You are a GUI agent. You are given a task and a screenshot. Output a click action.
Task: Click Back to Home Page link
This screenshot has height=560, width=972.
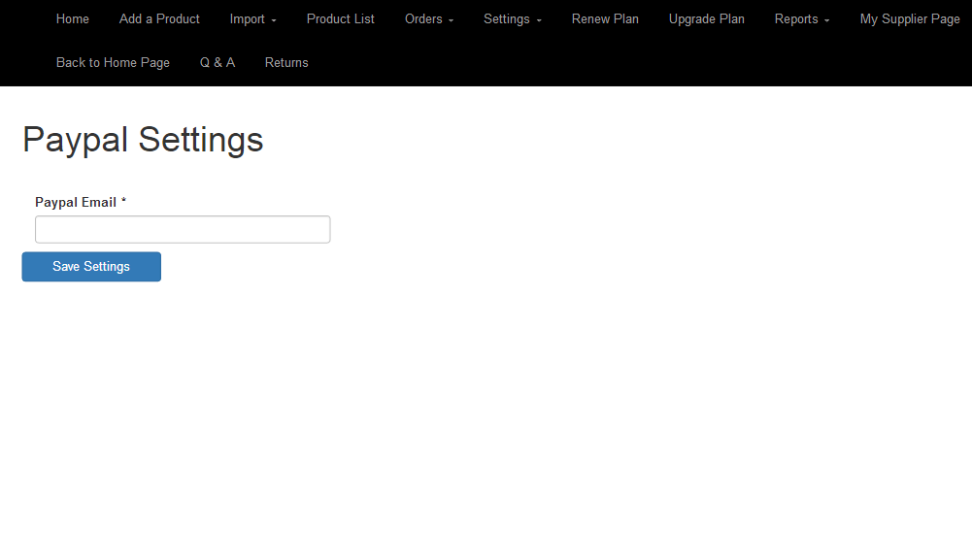coord(113,62)
